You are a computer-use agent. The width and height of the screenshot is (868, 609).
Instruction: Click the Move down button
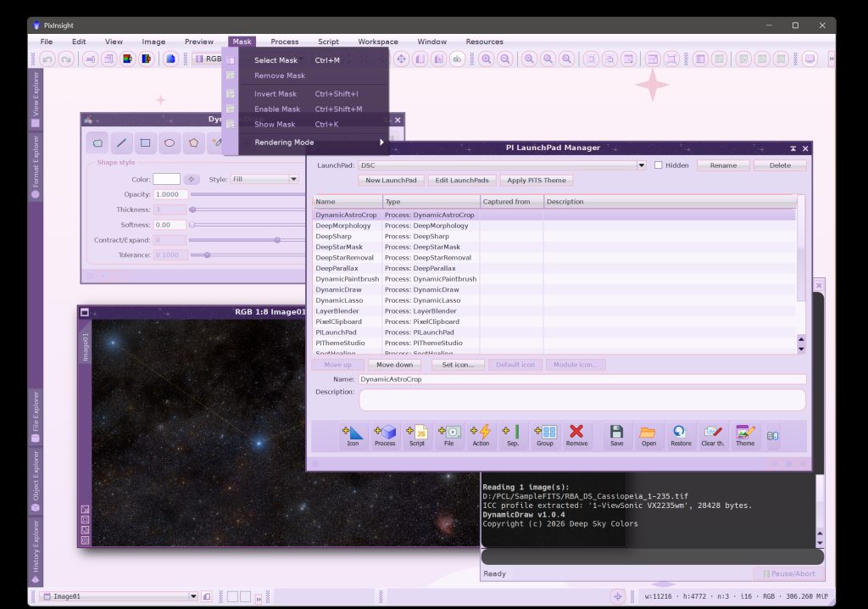coord(395,365)
